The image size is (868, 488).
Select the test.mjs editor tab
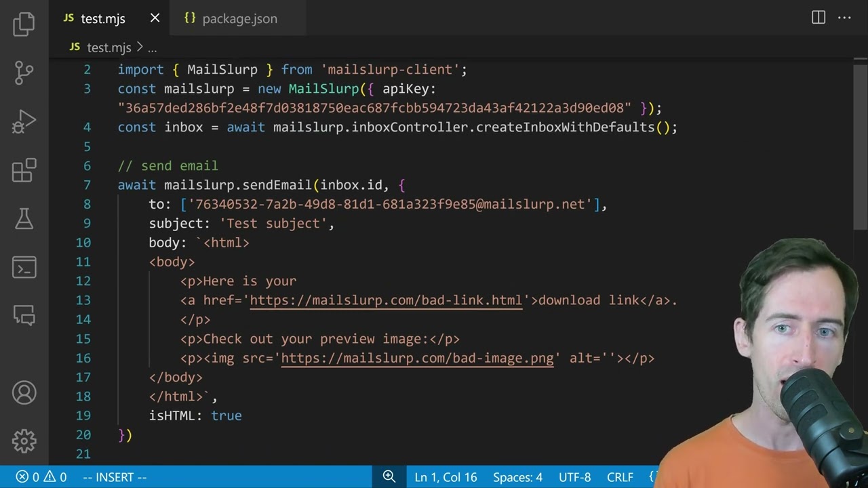103,19
